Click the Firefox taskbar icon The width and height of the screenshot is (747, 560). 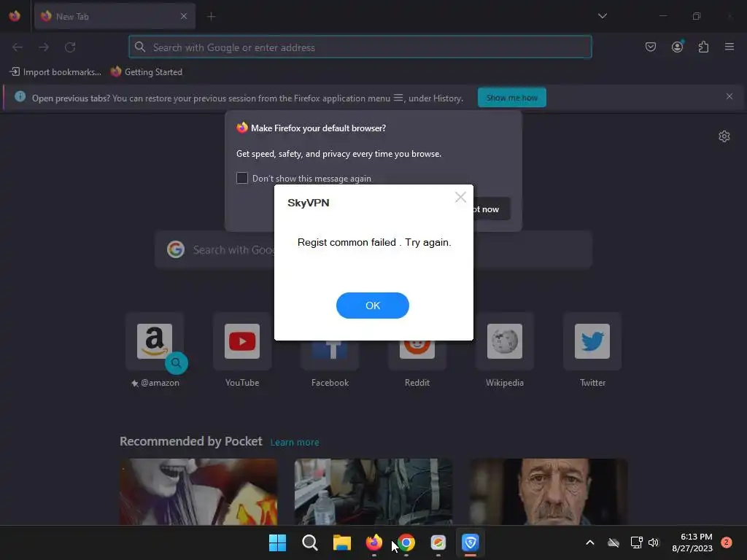click(x=374, y=542)
